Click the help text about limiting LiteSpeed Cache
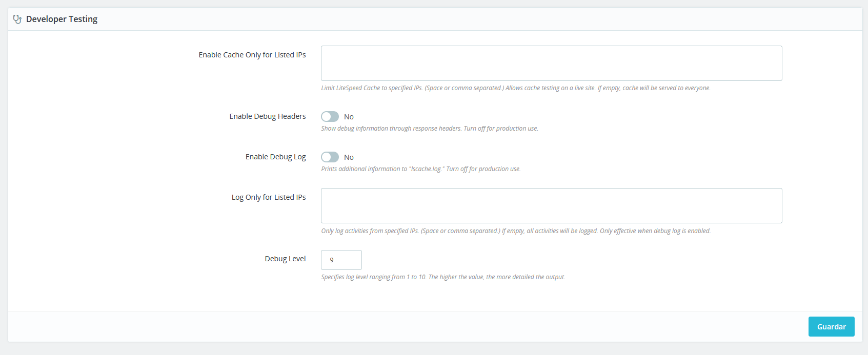The image size is (868, 355). (x=515, y=88)
